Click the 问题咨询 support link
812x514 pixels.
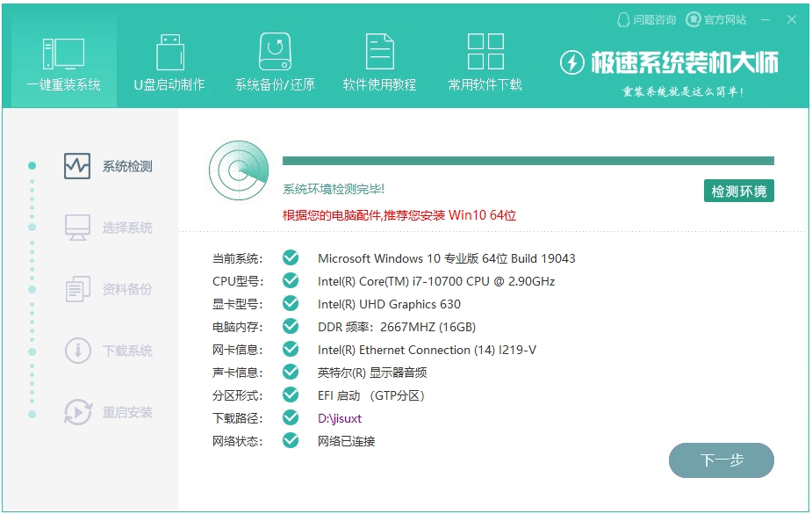click(x=647, y=19)
